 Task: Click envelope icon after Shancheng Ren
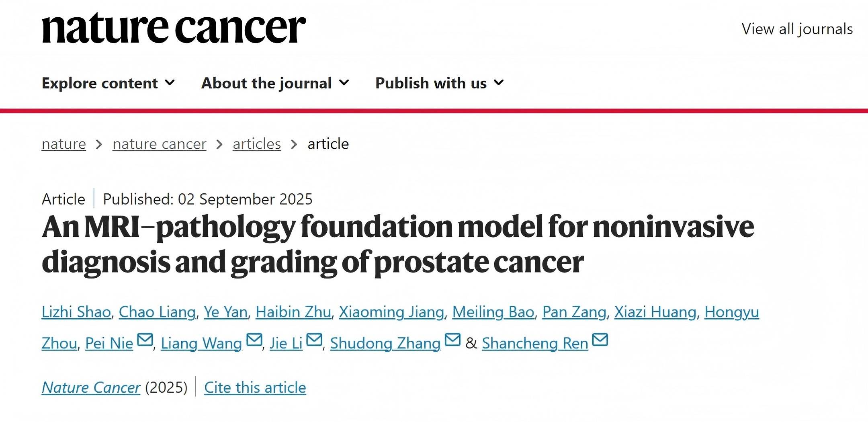click(x=600, y=340)
